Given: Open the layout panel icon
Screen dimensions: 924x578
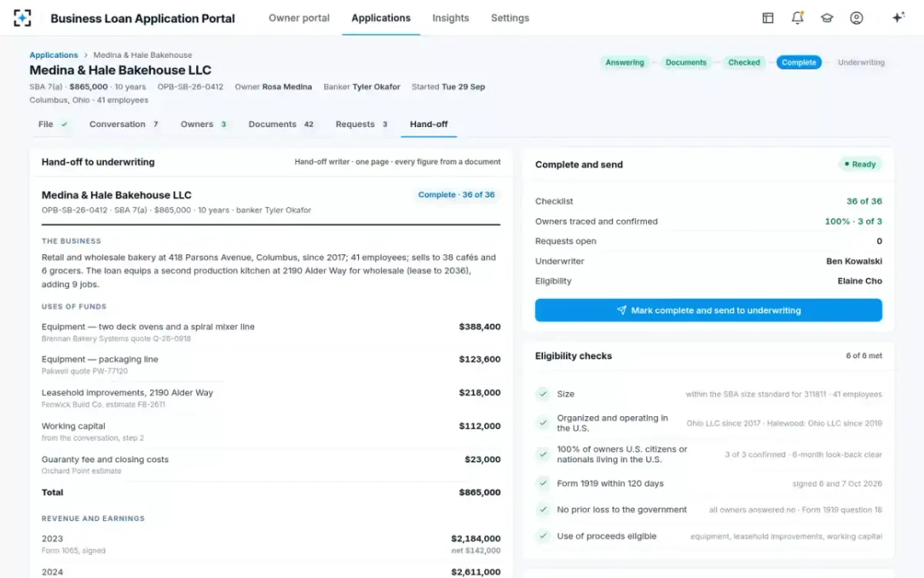Looking at the screenshot, I should (768, 18).
